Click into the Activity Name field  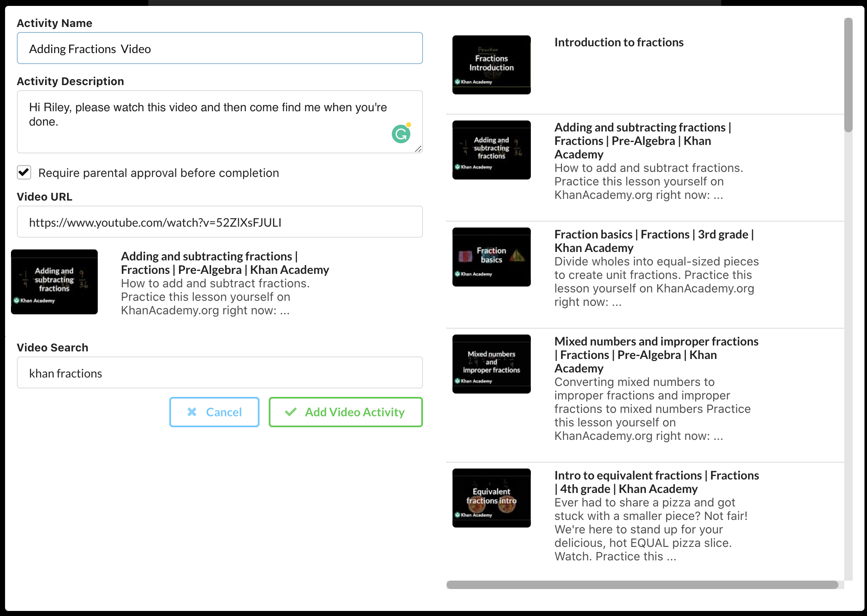[219, 48]
